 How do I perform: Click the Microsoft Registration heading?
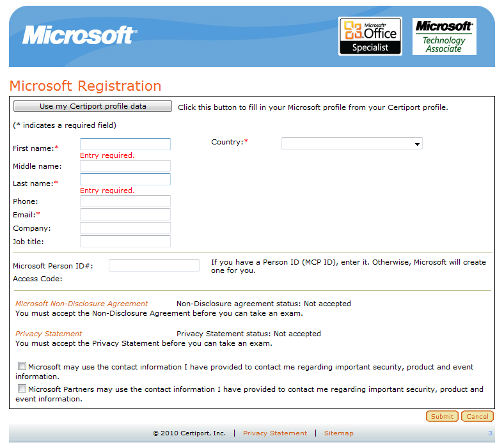(x=85, y=86)
